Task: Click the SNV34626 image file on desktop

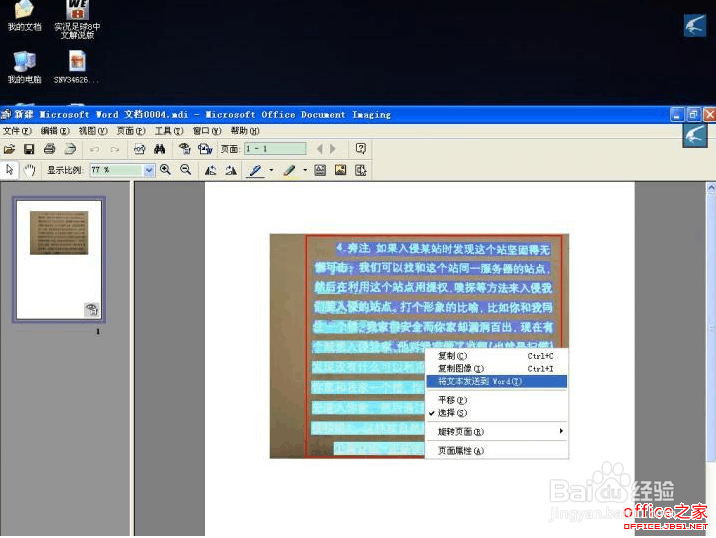Action: [76, 67]
